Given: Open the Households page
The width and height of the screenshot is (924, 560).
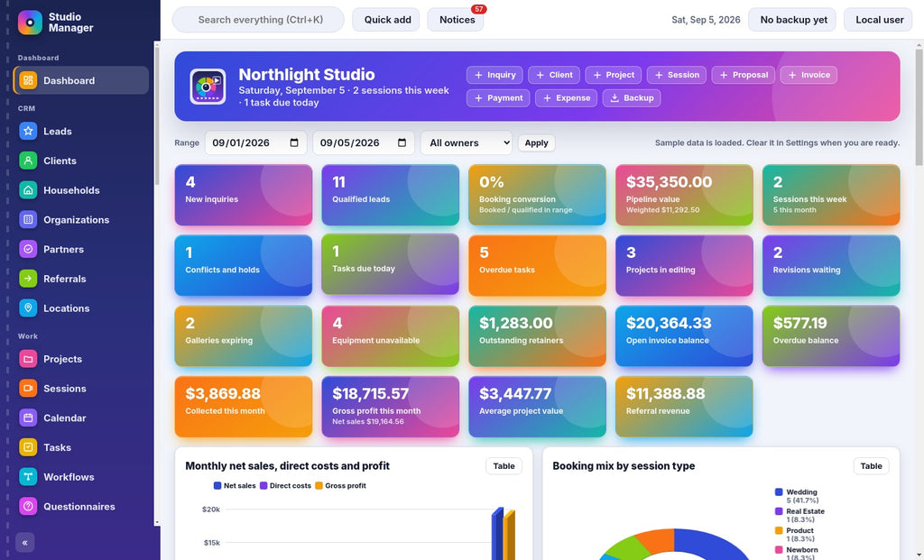Looking at the screenshot, I should [x=80, y=189].
